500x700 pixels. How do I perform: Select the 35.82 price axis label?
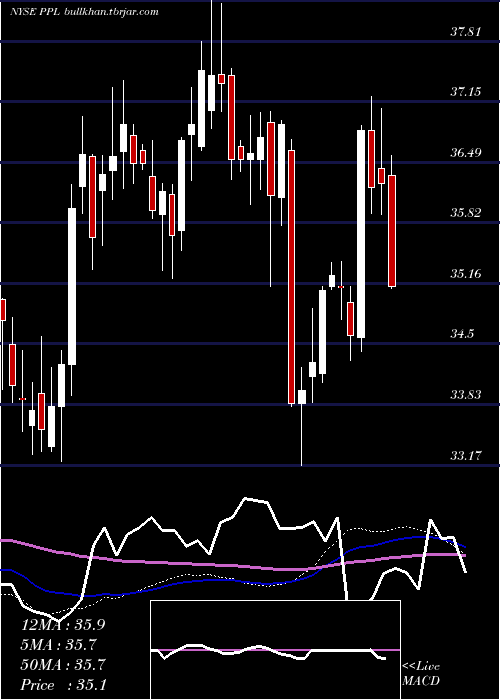click(x=465, y=212)
